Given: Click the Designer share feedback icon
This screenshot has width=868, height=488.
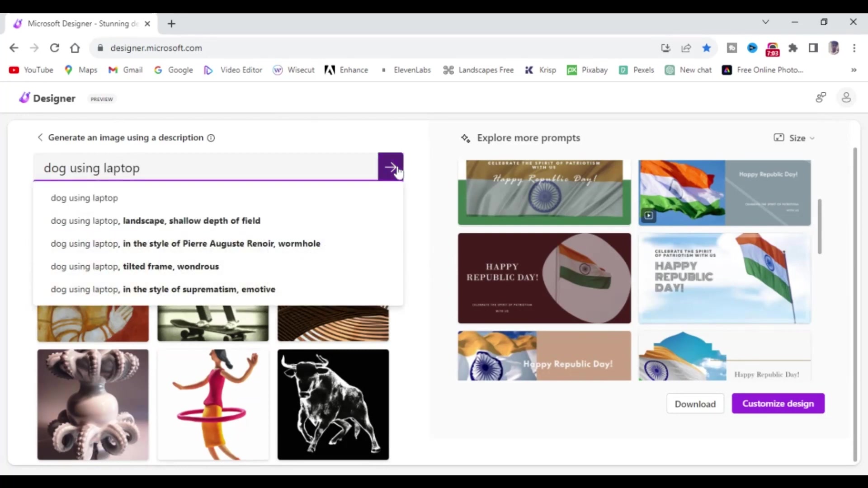Looking at the screenshot, I should pos(821,98).
